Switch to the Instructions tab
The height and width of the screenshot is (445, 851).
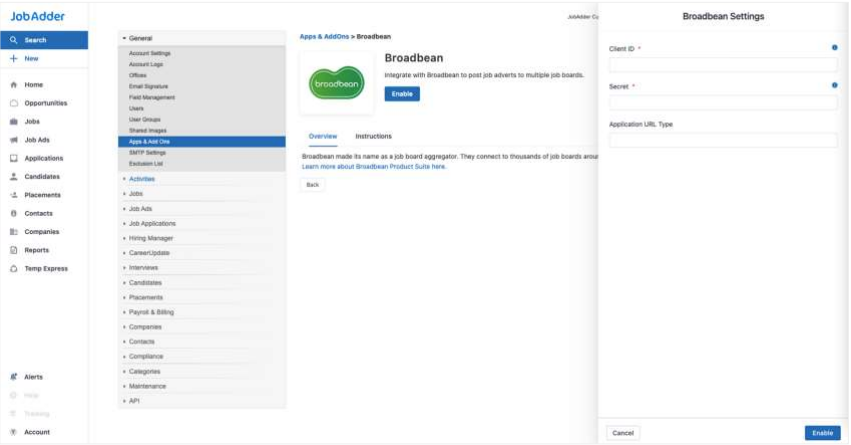pyautogui.click(x=373, y=136)
